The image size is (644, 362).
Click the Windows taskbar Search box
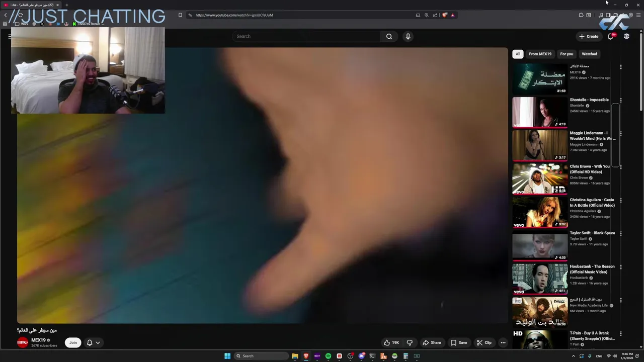click(262, 356)
